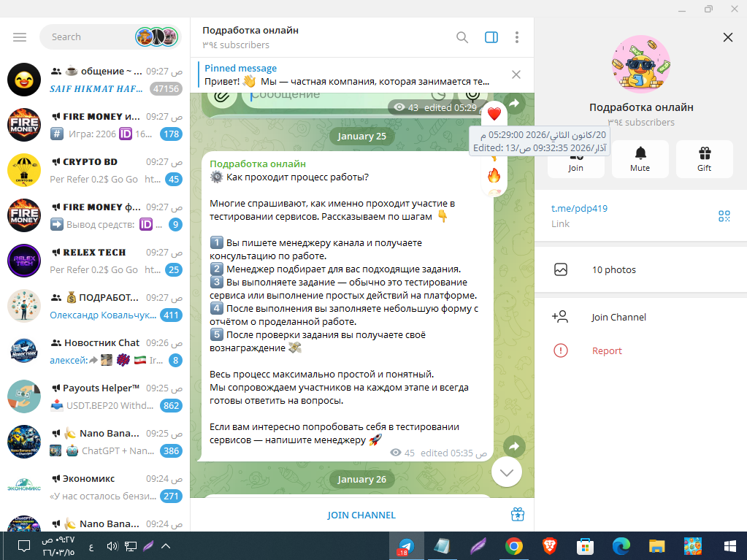Open the t.me/pdp419 link
Screen dimensions: 747x560
click(x=579, y=208)
